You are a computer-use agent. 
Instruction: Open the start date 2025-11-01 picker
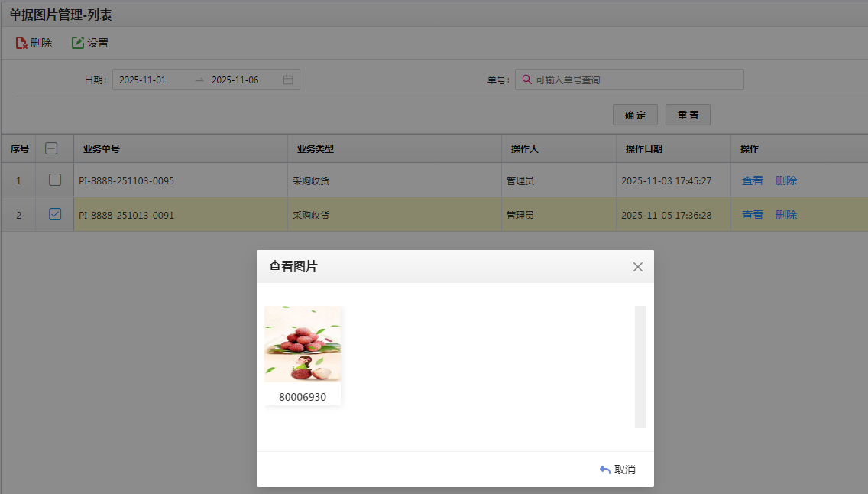143,80
